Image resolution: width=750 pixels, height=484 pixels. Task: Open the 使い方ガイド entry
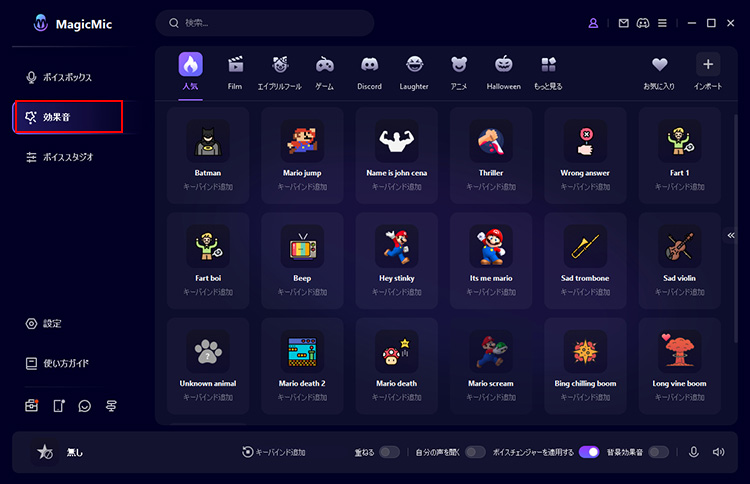57,363
